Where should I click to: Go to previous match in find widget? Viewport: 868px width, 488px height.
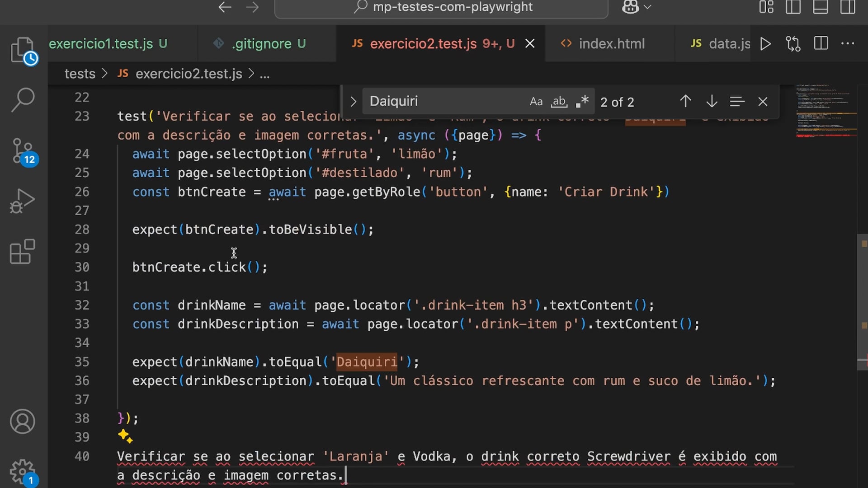[685, 102]
